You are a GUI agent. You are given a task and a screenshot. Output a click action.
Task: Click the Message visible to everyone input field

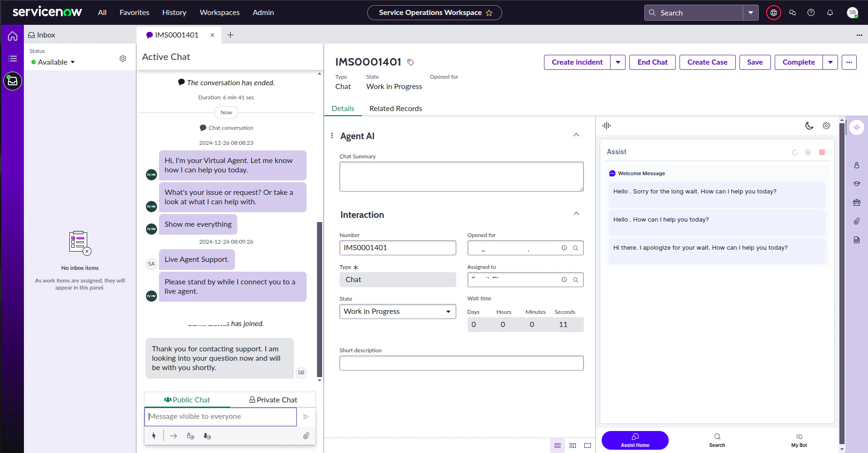(220, 416)
